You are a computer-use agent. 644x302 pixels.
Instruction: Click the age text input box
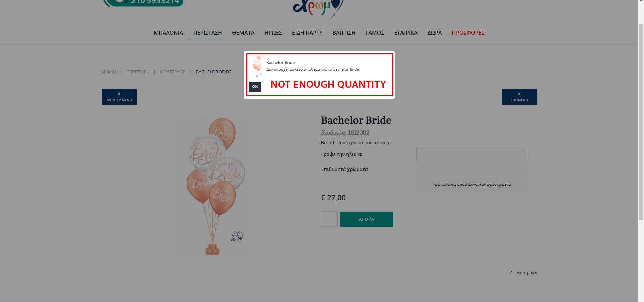click(471, 154)
